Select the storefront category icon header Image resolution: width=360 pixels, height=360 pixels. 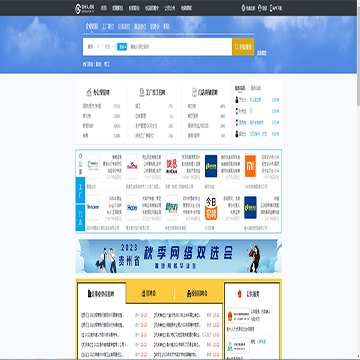(x=205, y=92)
